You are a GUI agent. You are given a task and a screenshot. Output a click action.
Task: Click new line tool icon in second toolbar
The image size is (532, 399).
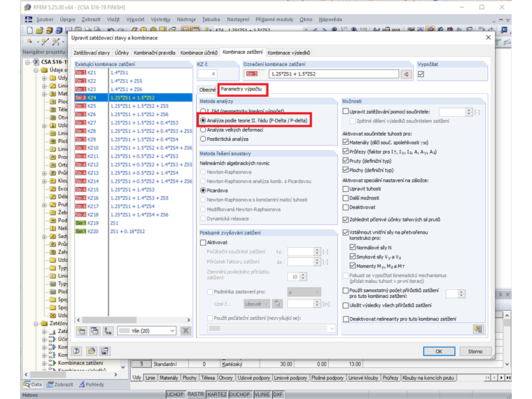click(45, 42)
